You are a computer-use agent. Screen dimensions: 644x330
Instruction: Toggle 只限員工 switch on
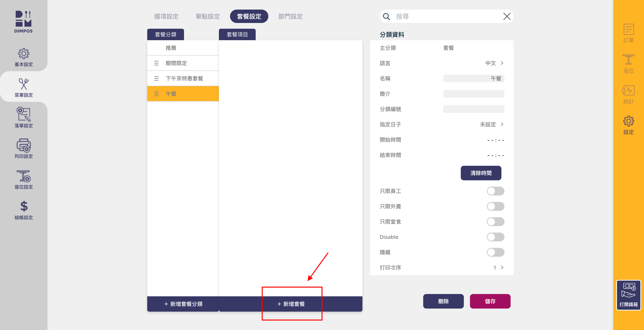(495, 191)
